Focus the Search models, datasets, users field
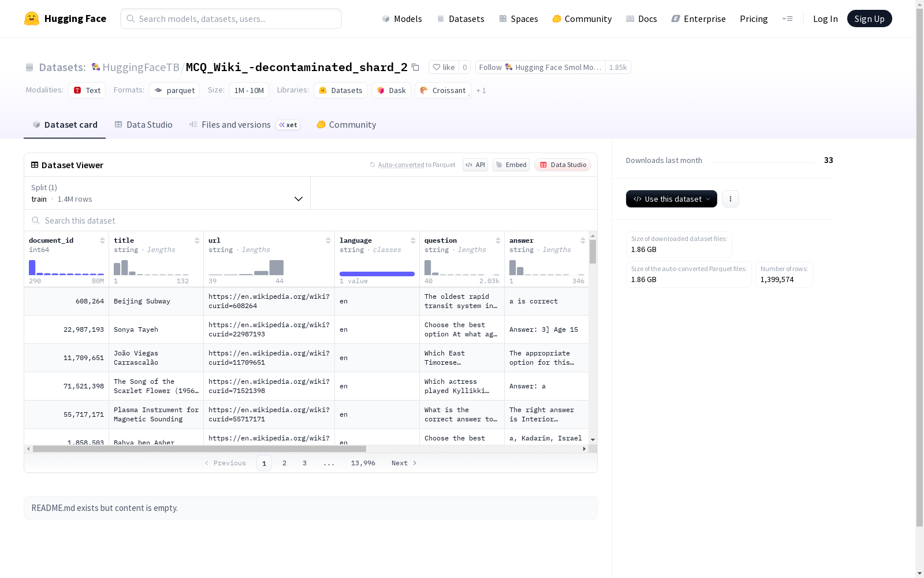The height and width of the screenshot is (578, 924). (231, 18)
